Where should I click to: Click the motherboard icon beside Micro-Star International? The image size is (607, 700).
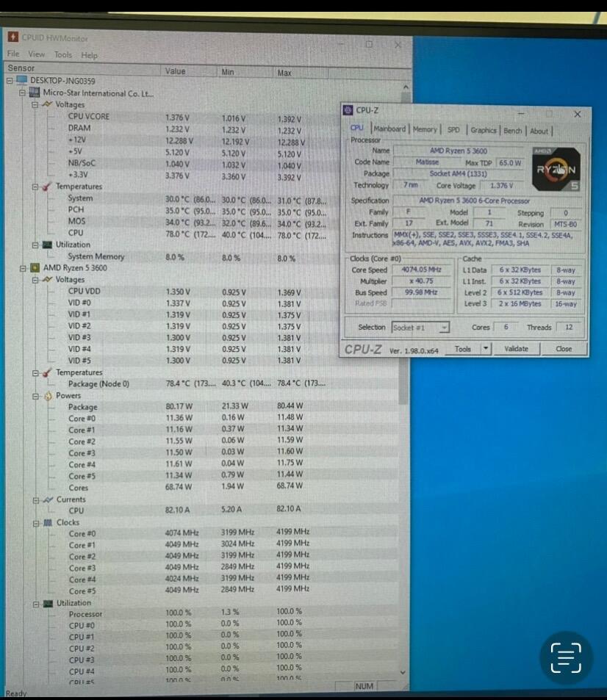(35, 93)
